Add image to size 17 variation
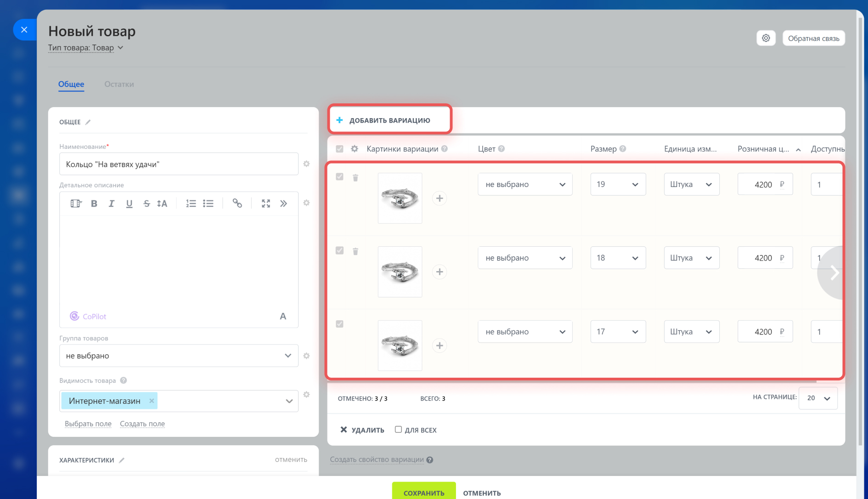 point(440,346)
